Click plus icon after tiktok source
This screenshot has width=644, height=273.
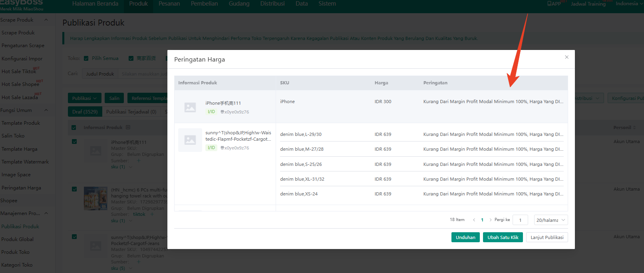point(152,214)
